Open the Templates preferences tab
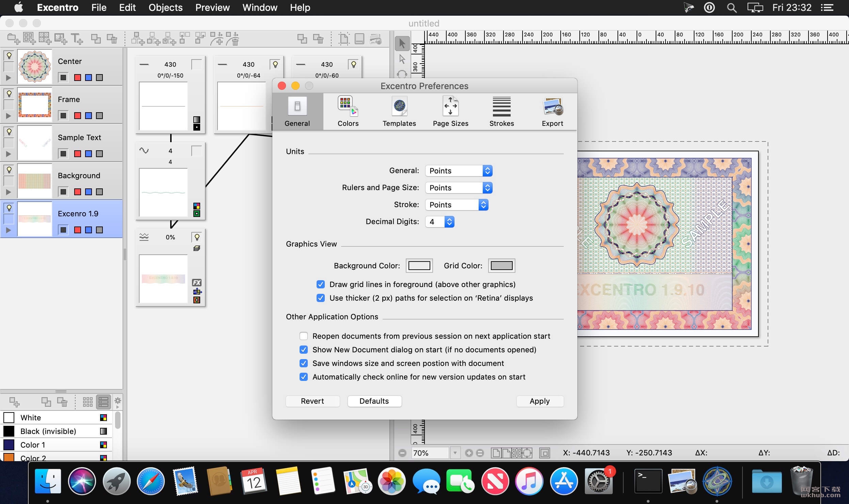 (x=399, y=112)
